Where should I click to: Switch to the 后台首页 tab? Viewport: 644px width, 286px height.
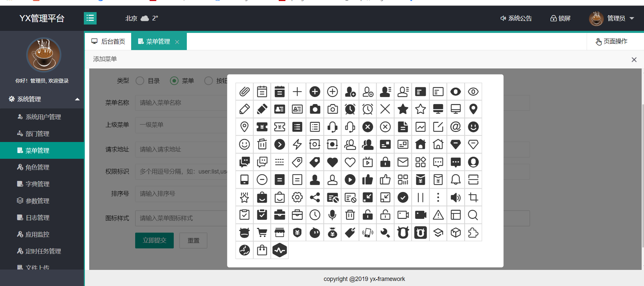[x=108, y=41]
